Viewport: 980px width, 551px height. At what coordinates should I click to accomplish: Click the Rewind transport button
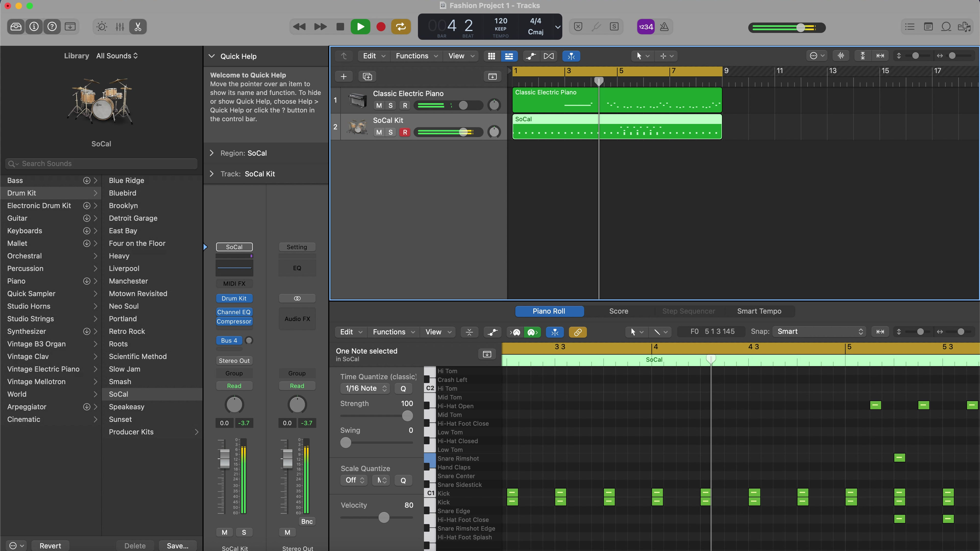(299, 27)
